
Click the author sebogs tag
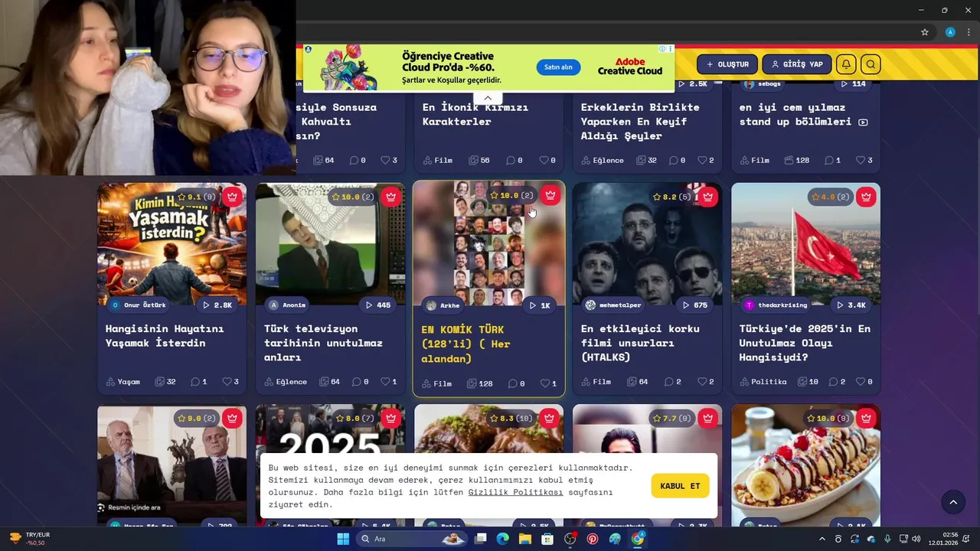[x=763, y=83]
